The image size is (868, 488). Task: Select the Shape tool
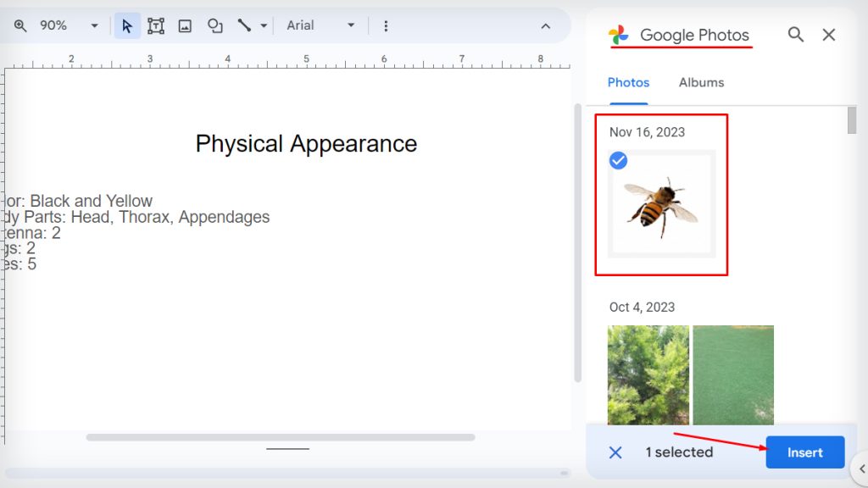(x=214, y=25)
